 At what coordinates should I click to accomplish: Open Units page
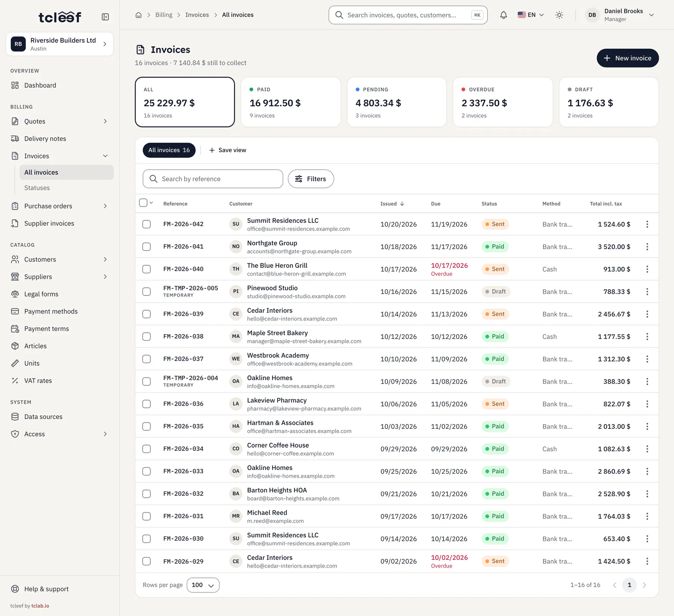coord(60,363)
